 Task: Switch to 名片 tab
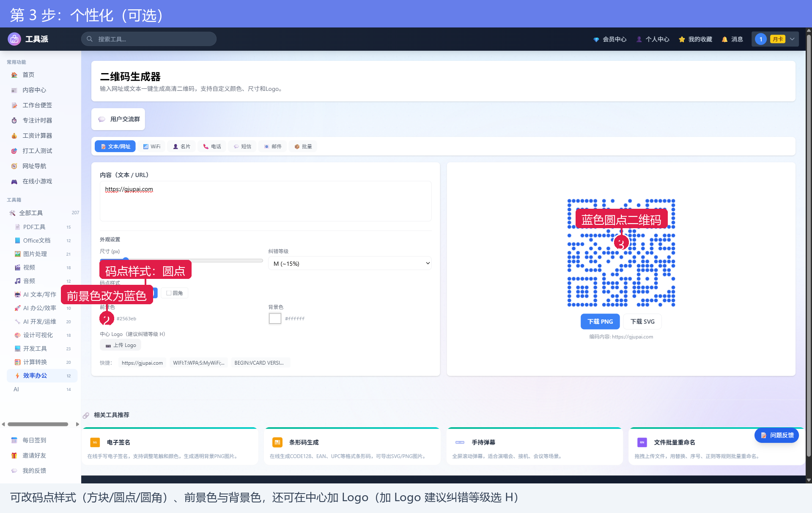[x=182, y=146]
